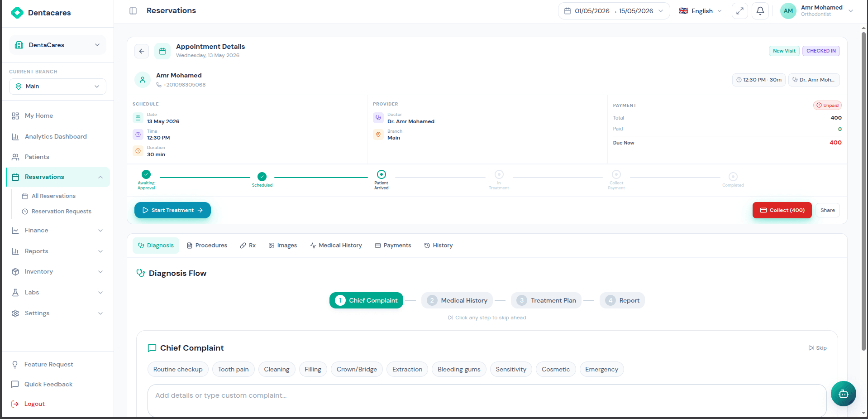Jump to Treatment Plan flow step
The width and height of the screenshot is (868, 419).
click(x=546, y=300)
